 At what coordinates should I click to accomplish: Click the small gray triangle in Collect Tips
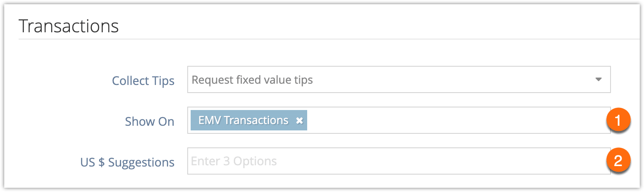tap(598, 79)
